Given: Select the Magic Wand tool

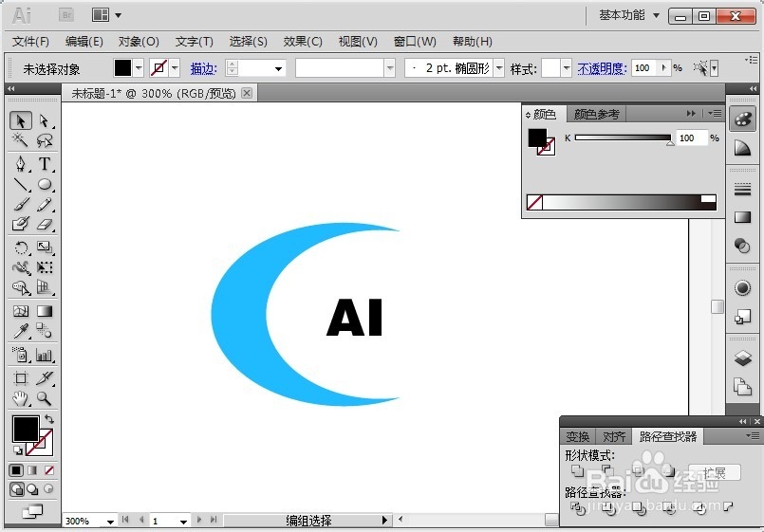Looking at the screenshot, I should 21,140.
